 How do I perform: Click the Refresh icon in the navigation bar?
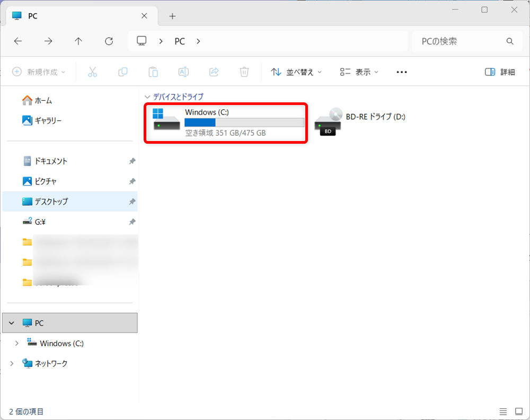[109, 41]
